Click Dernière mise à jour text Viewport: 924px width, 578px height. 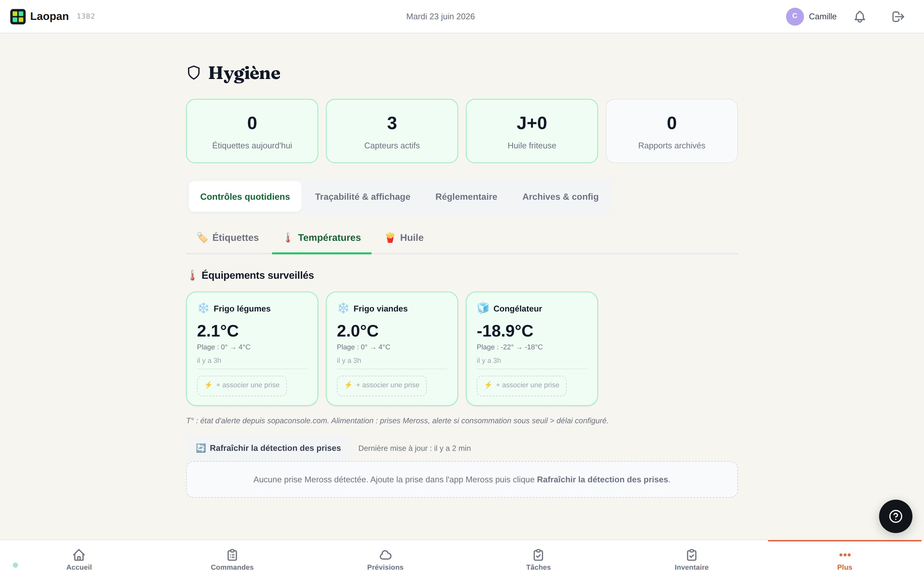coord(414,448)
